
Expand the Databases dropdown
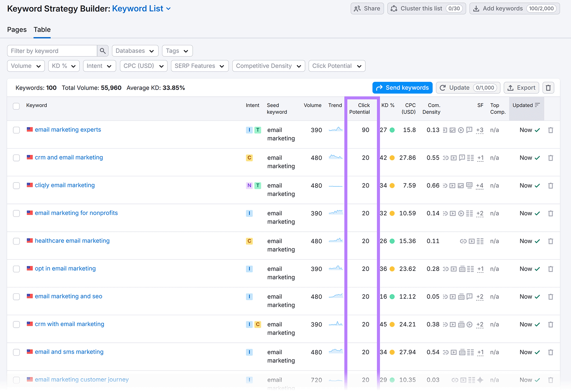point(135,50)
